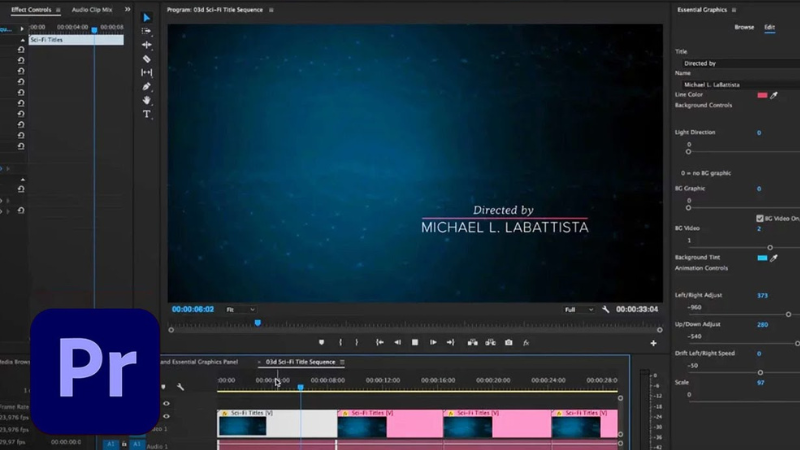Image resolution: width=800 pixels, height=450 pixels.
Task: Toggle the A1 track target button
Action: click(137, 444)
